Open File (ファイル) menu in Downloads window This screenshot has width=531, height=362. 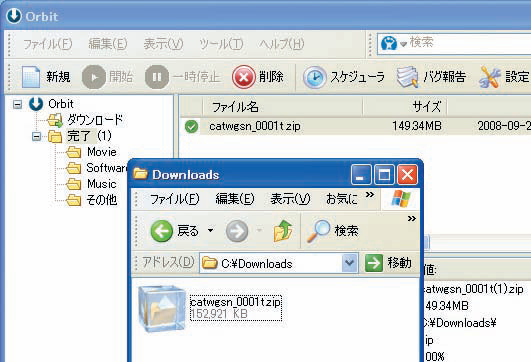click(174, 199)
